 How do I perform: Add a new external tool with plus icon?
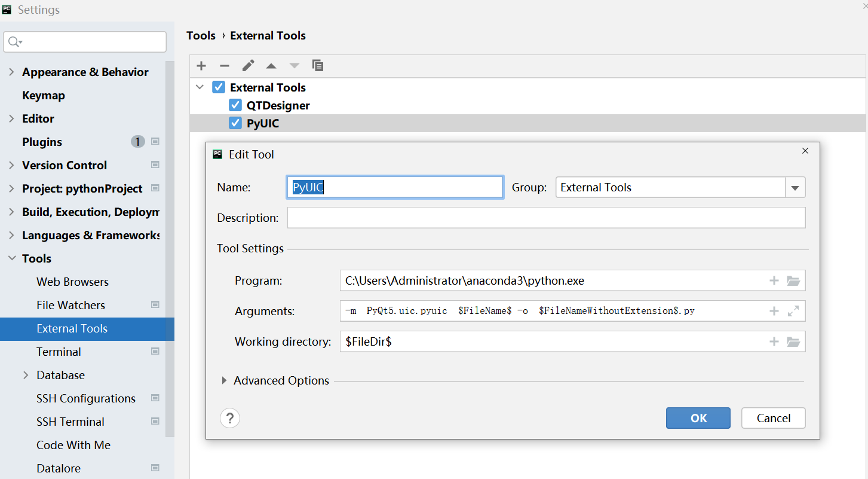click(x=201, y=66)
